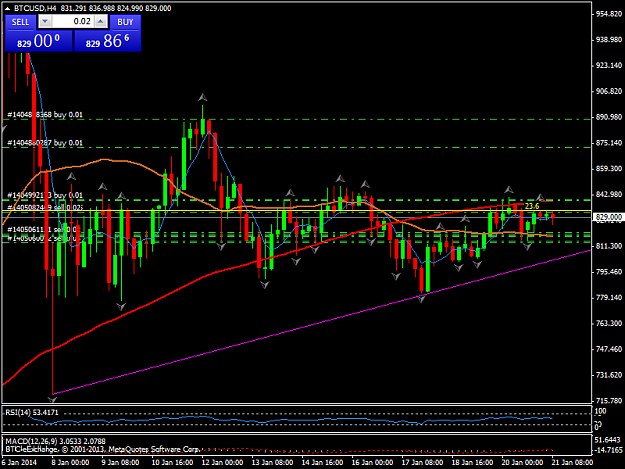Increase lot volume with the up arrow

[101, 22]
